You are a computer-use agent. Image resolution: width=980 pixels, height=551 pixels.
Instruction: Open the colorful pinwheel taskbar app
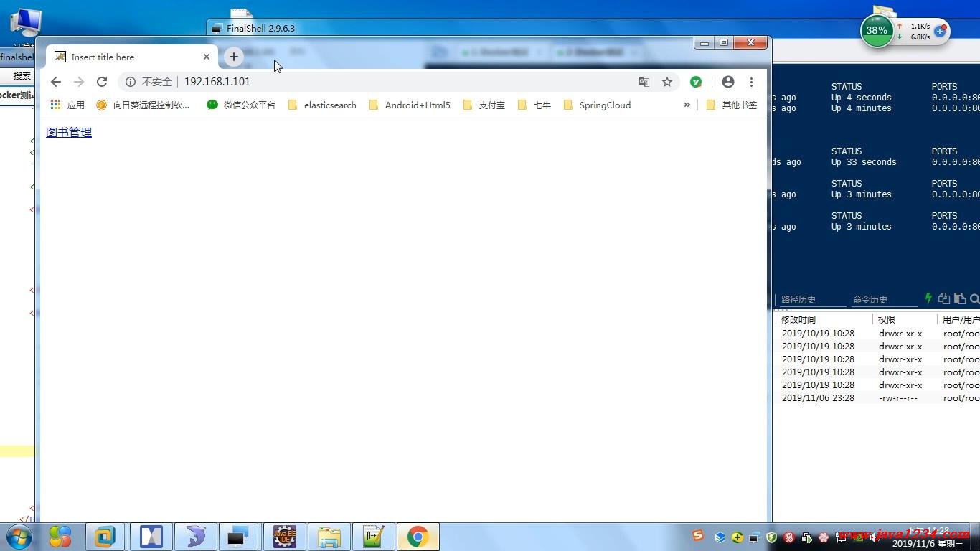coord(61,537)
